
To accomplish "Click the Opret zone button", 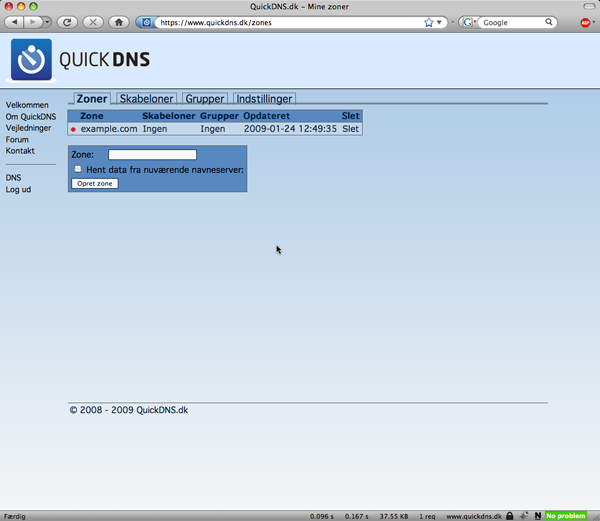I will [95, 184].
